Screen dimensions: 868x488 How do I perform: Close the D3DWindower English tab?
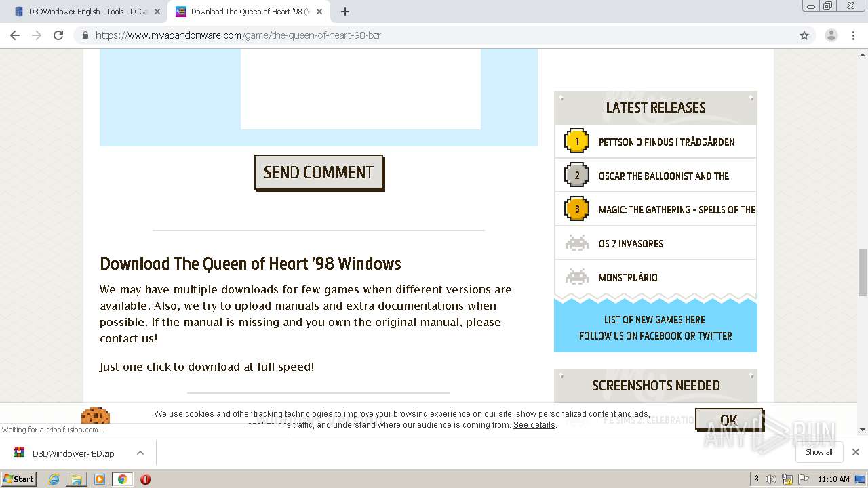157,12
